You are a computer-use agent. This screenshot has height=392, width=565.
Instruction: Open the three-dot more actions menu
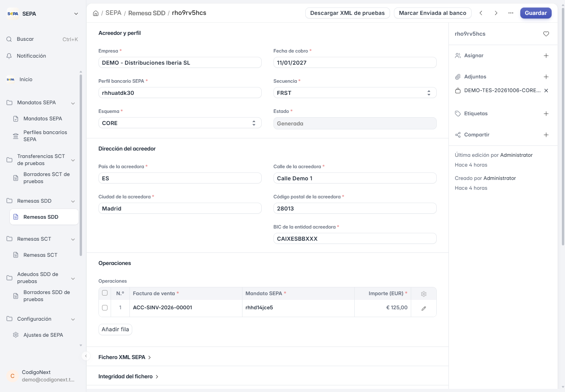(511, 13)
